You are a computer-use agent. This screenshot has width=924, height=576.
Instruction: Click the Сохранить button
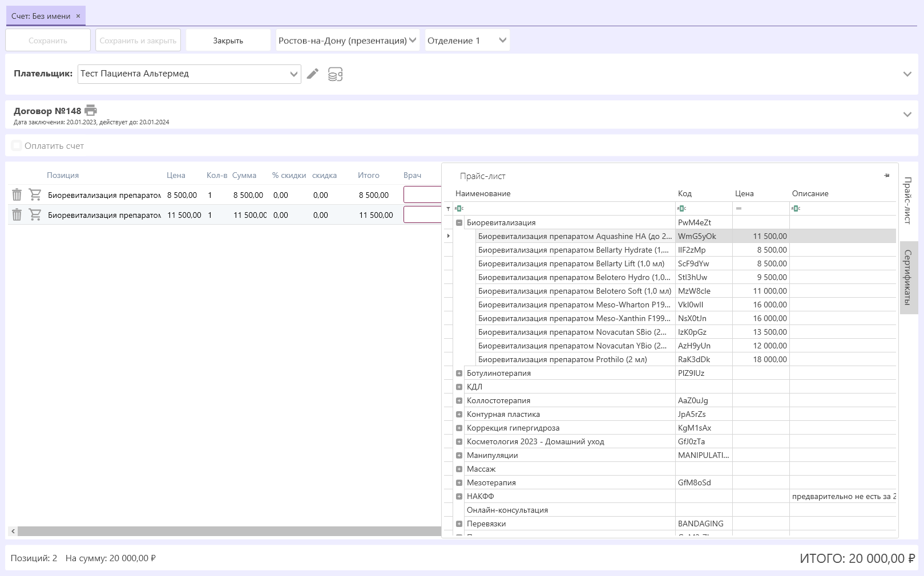pyautogui.click(x=48, y=40)
